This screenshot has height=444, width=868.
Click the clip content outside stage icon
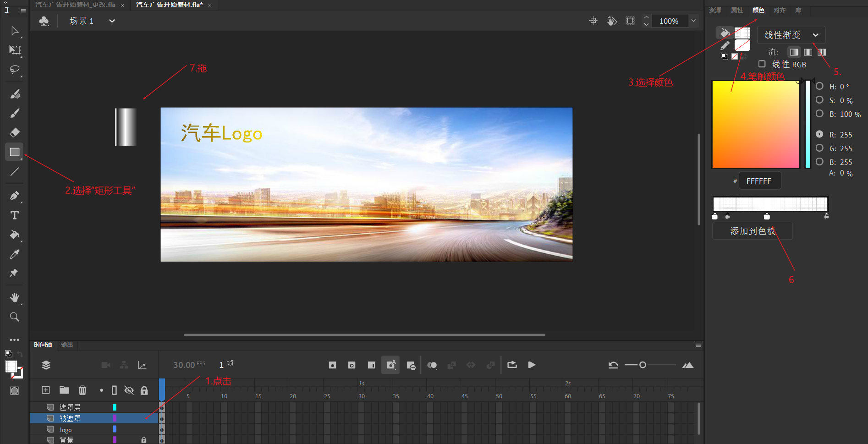631,21
